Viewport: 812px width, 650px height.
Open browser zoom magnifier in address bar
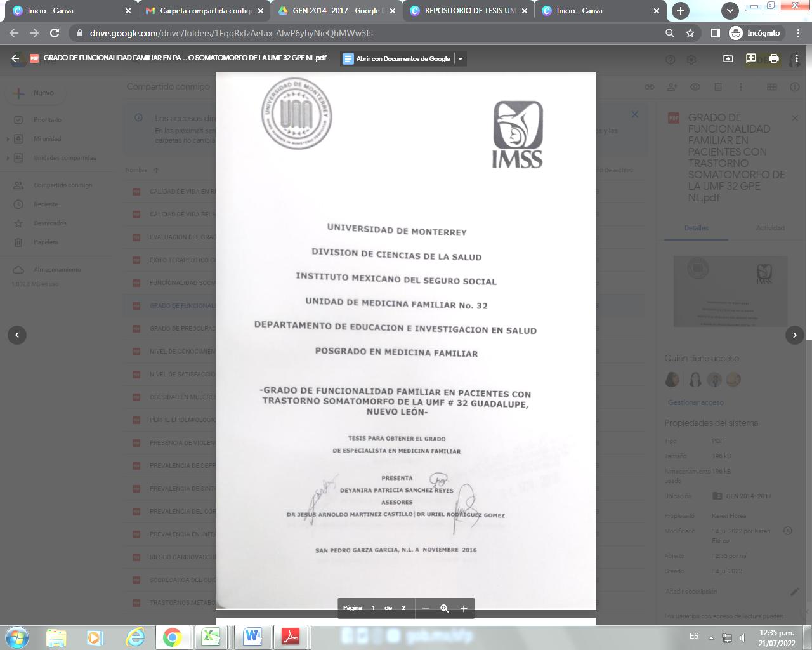click(669, 33)
